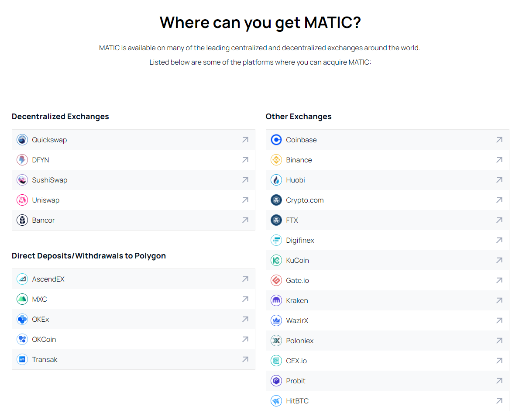Click the Bancor logo icon
The width and height of the screenshot is (519, 420).
click(22, 220)
